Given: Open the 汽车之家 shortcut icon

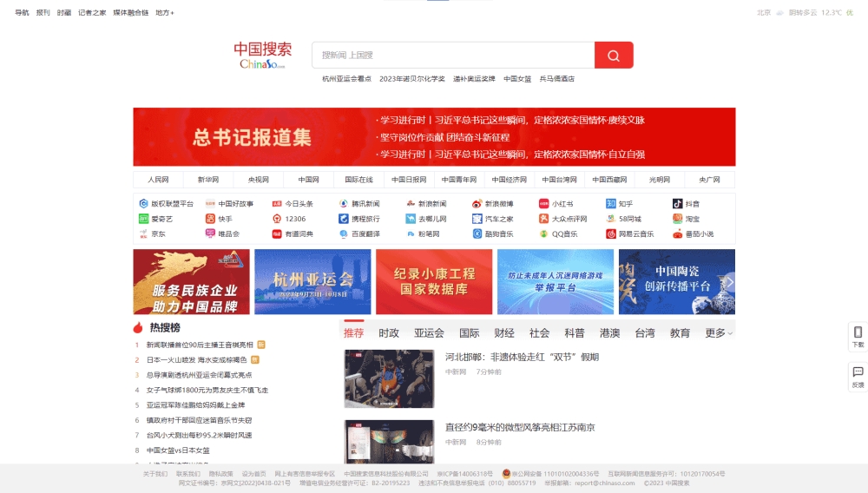Looking at the screenshot, I should [x=477, y=219].
